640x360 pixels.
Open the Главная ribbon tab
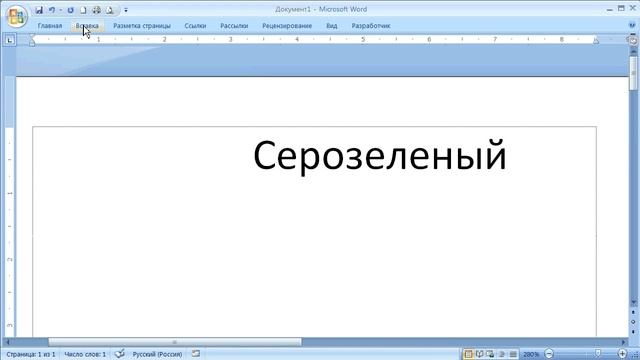[x=50, y=26]
